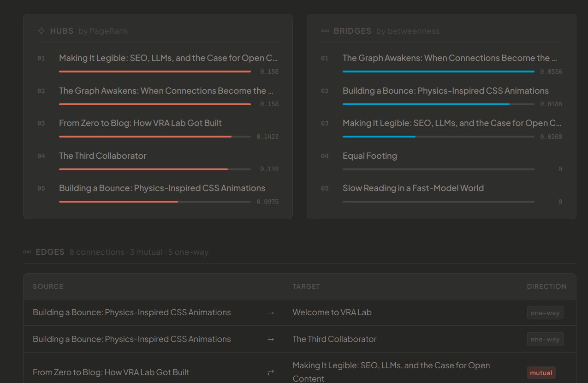
Task: Click the 0.0975 PageRank value
Action: 267,202
